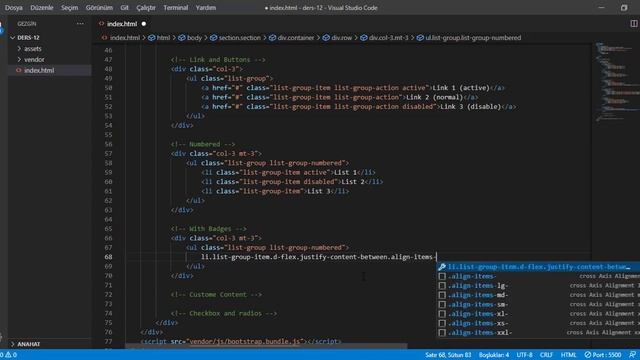Choose the .align-items-xs- suggestion

pos(538,323)
